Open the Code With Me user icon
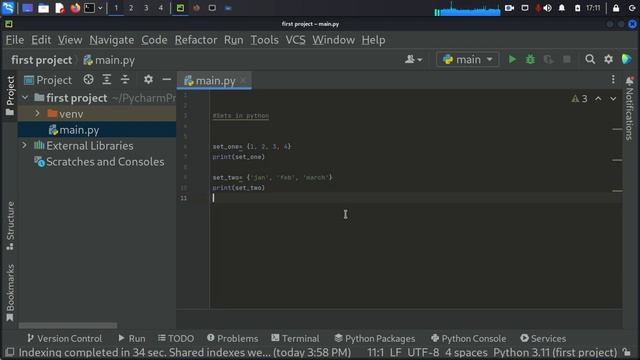The height and width of the screenshot is (360, 640). [x=413, y=60]
